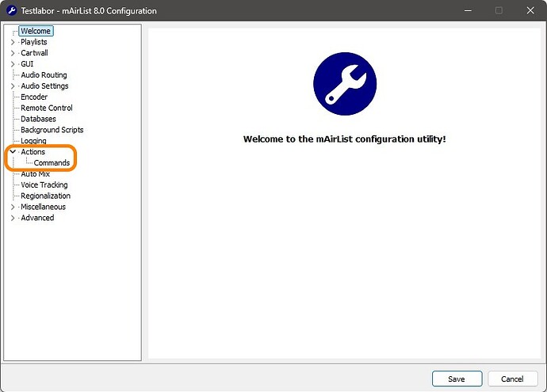
Task: Open the Cartwall settings page
Action: (x=34, y=53)
